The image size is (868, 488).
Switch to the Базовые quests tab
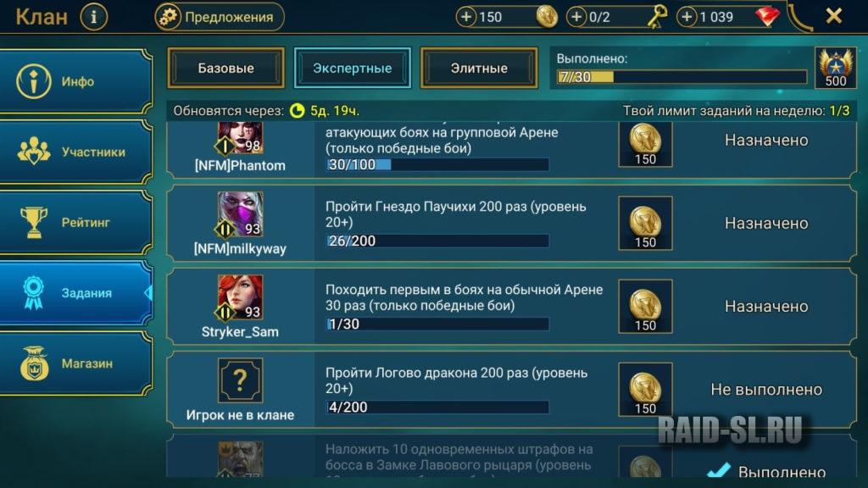(225, 68)
